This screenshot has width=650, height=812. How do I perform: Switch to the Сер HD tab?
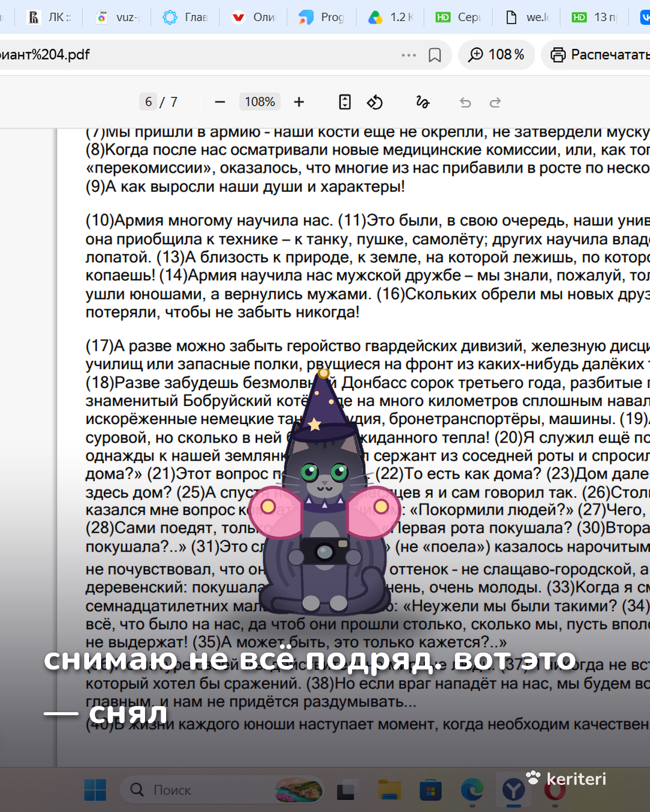(x=459, y=17)
